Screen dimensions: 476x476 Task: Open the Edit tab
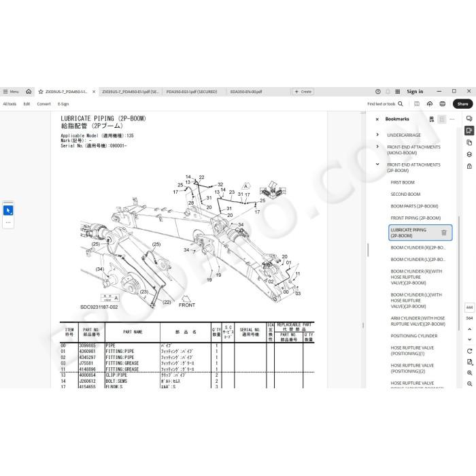[x=27, y=104]
